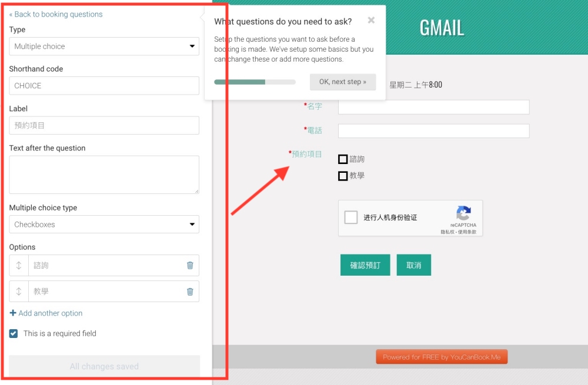The image size is (588, 385).
Task: Tick the reCAPTCHA verification checkbox
Action: [x=351, y=217]
